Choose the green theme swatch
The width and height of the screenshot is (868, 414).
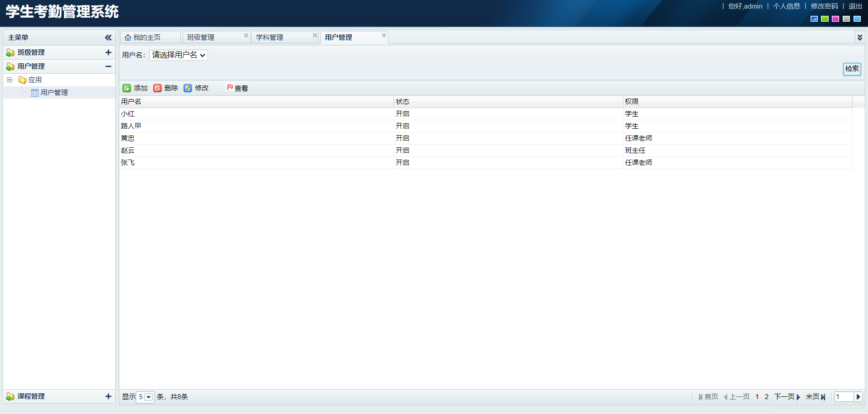click(x=825, y=19)
